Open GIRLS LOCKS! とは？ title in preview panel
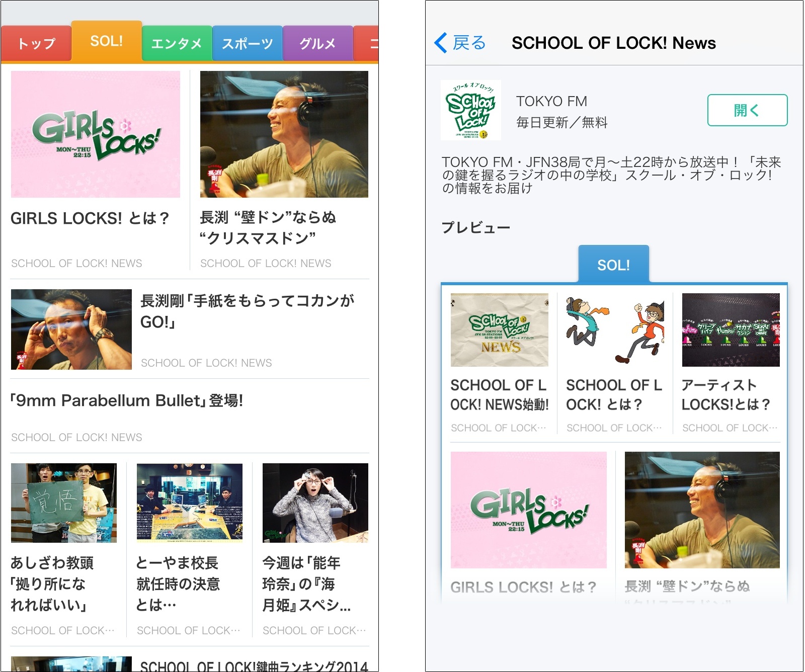 (523, 587)
